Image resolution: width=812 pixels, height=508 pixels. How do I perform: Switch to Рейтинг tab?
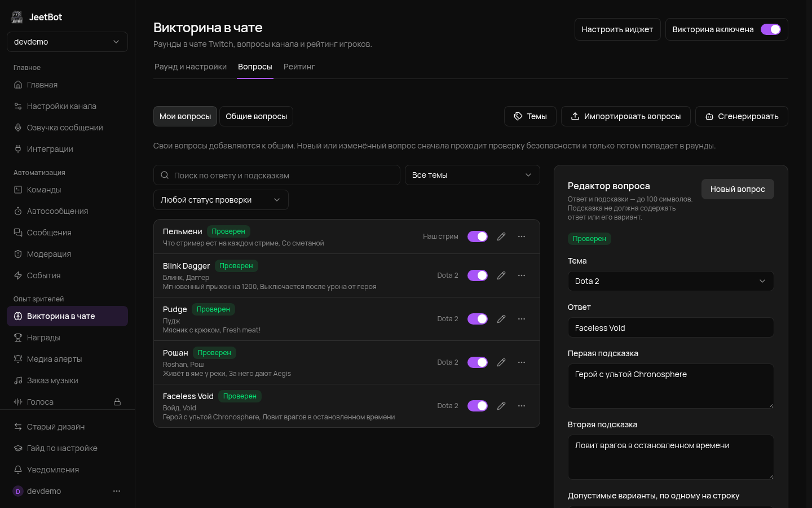click(299, 67)
